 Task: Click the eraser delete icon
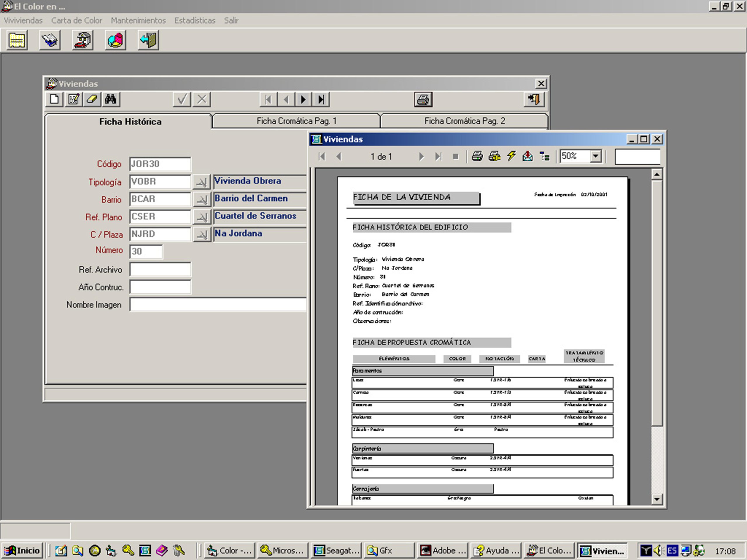92,99
